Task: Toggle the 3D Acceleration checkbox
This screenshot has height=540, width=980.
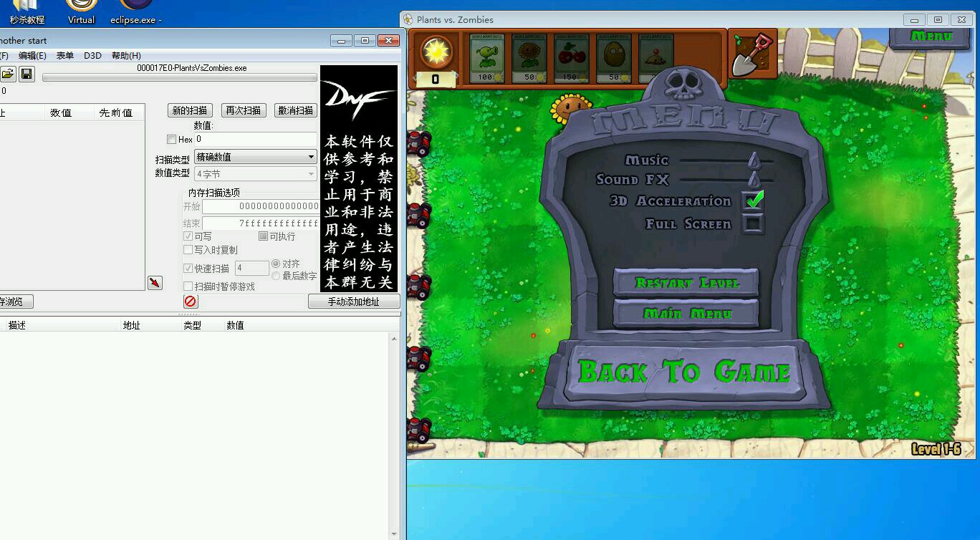Action: coord(753,201)
